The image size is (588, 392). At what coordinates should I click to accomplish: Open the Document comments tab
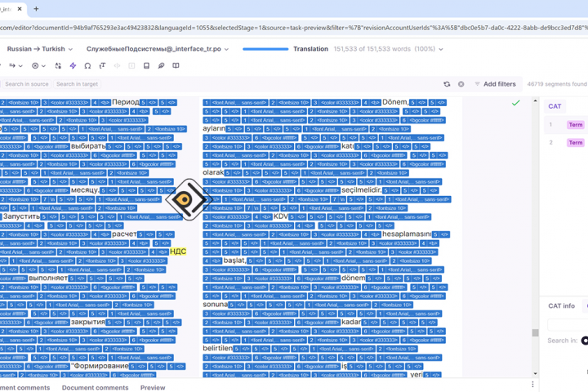95,387
